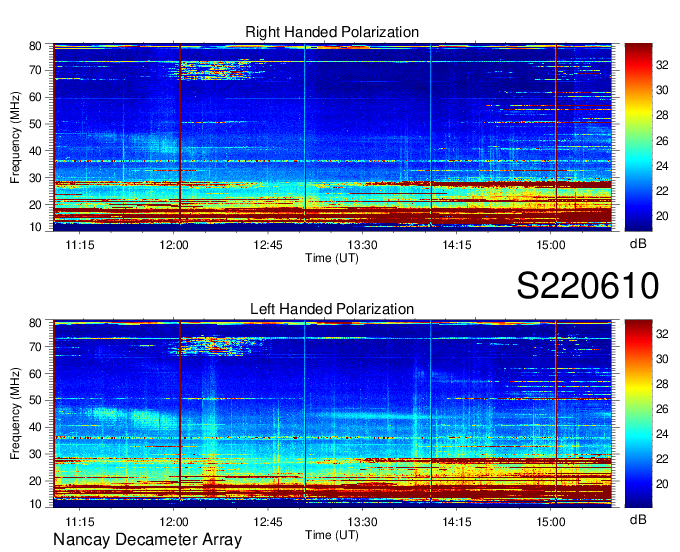
Task: Click the "15:00" time tick of Left Handed plot
Action: coord(551,522)
